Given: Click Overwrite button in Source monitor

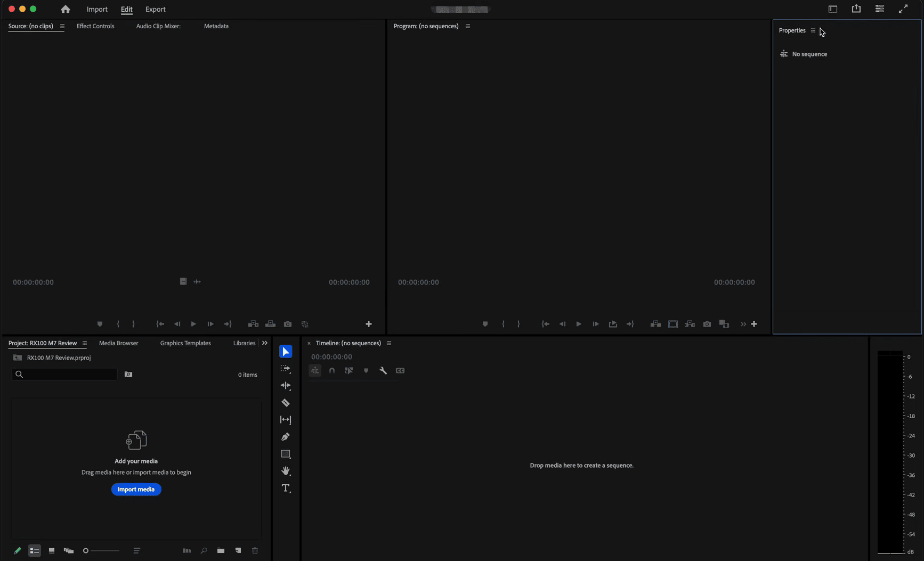Looking at the screenshot, I should click(271, 324).
